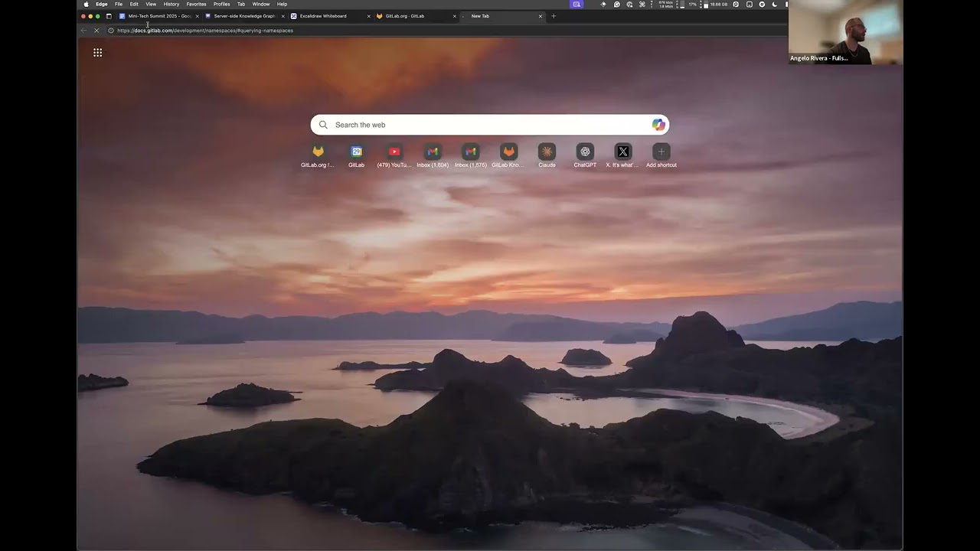The width and height of the screenshot is (980, 551).
Task: Open the History menu
Action: (x=171, y=4)
